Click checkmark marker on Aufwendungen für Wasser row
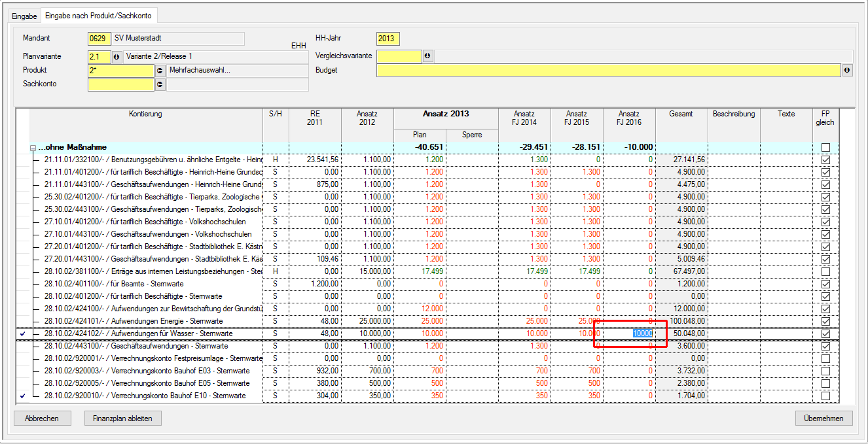Image resolution: width=868 pixels, height=444 pixels. coord(23,334)
